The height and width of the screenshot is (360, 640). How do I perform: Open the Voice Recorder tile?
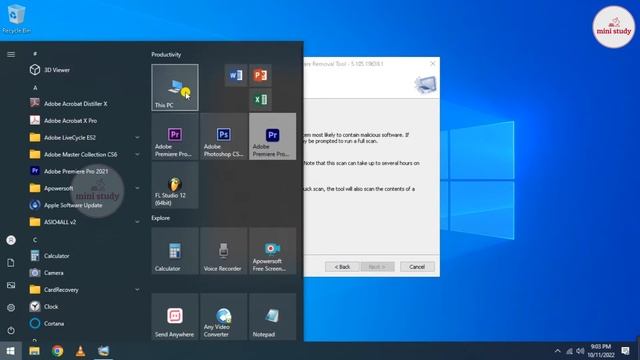[x=224, y=251]
